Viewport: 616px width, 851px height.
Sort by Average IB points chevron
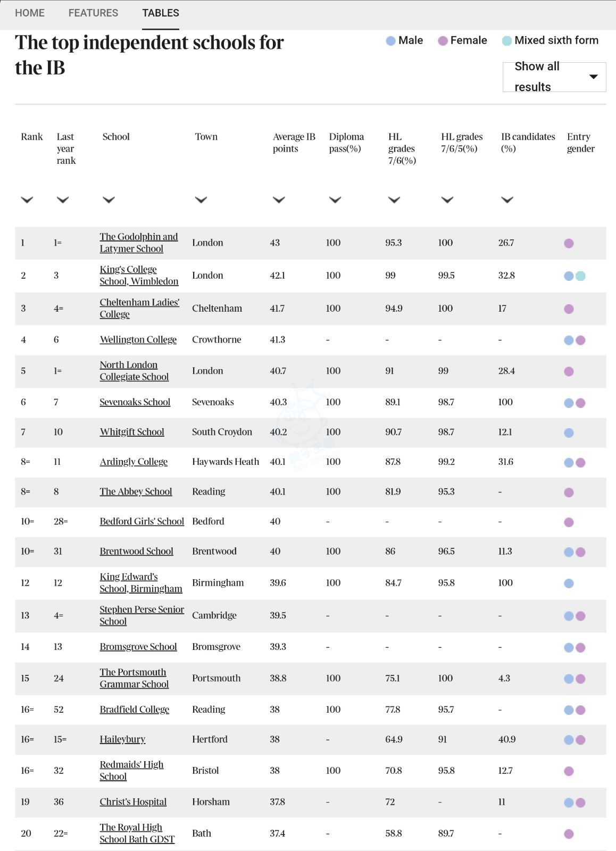[279, 200]
